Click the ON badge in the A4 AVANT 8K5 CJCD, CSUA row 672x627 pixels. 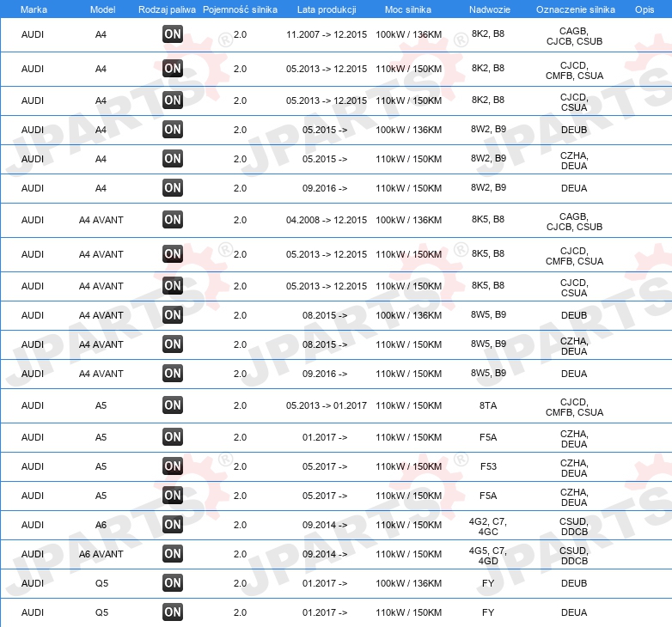pos(173,286)
